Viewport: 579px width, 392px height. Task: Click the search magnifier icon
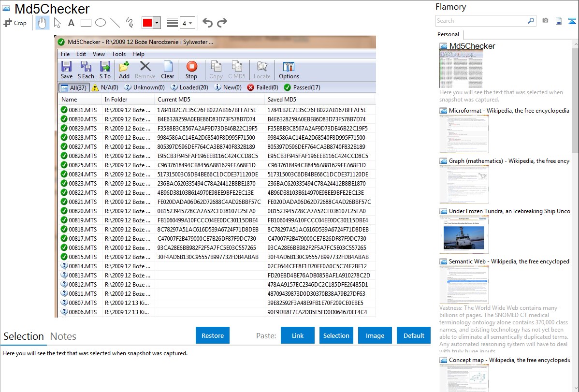click(531, 21)
